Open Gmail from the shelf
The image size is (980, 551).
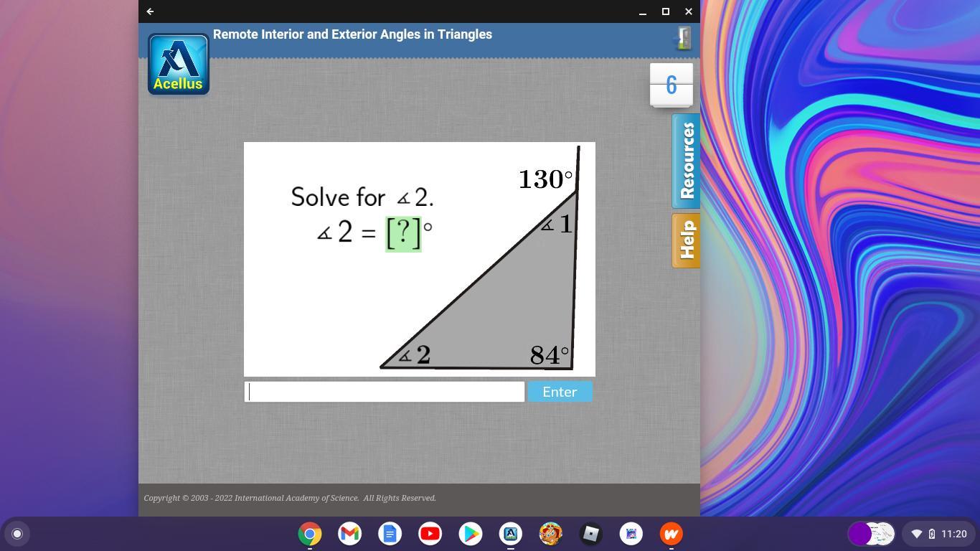(350, 534)
